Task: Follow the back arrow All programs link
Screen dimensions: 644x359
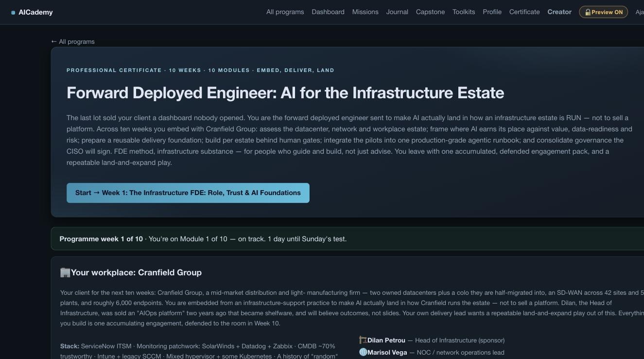Action: coord(73,41)
